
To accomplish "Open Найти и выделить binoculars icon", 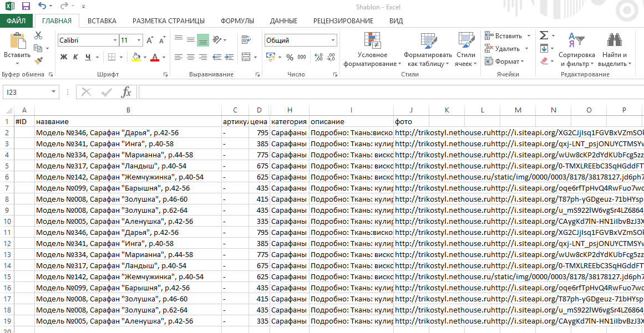I will pos(614,40).
